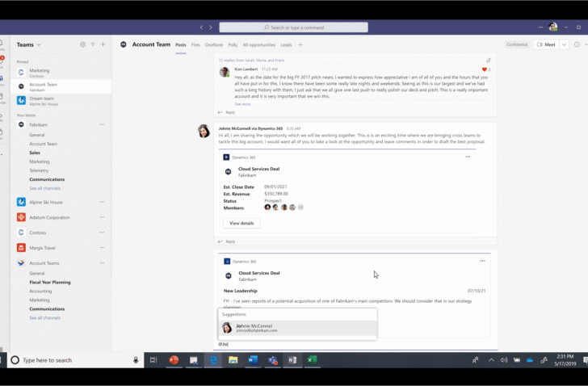This screenshot has width=588, height=386.
Task: Open more options for Account Teams
Action: click(x=102, y=263)
